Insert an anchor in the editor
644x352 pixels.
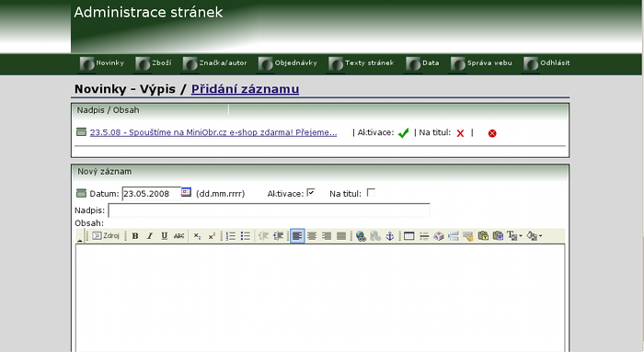coord(390,236)
